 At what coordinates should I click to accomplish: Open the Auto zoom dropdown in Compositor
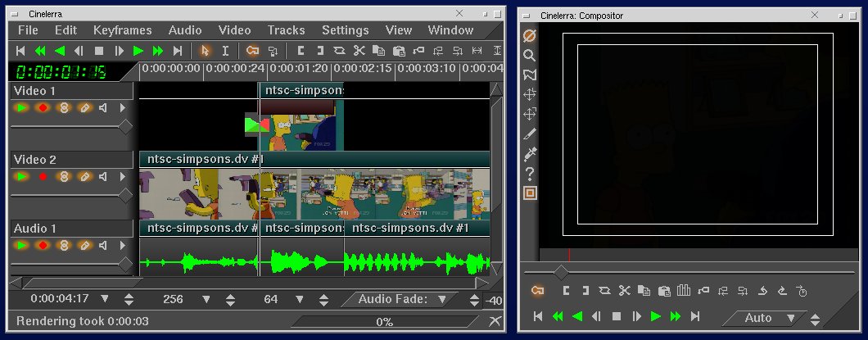(x=790, y=318)
